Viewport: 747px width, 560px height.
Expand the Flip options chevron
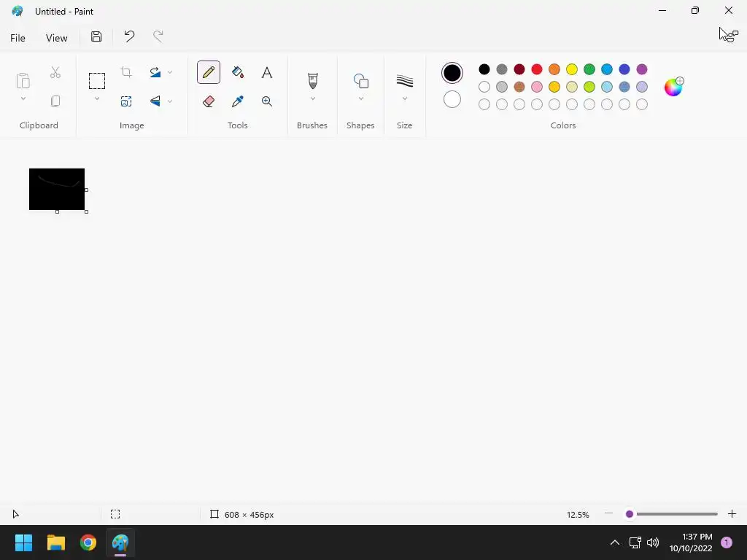click(170, 101)
